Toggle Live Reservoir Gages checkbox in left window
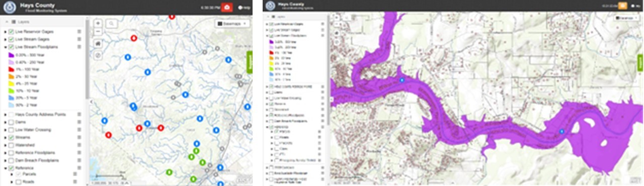644x186 pixels. (x=11, y=32)
